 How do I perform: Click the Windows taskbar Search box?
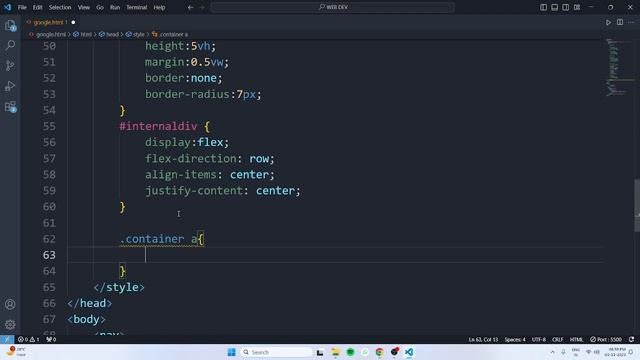click(x=276, y=352)
